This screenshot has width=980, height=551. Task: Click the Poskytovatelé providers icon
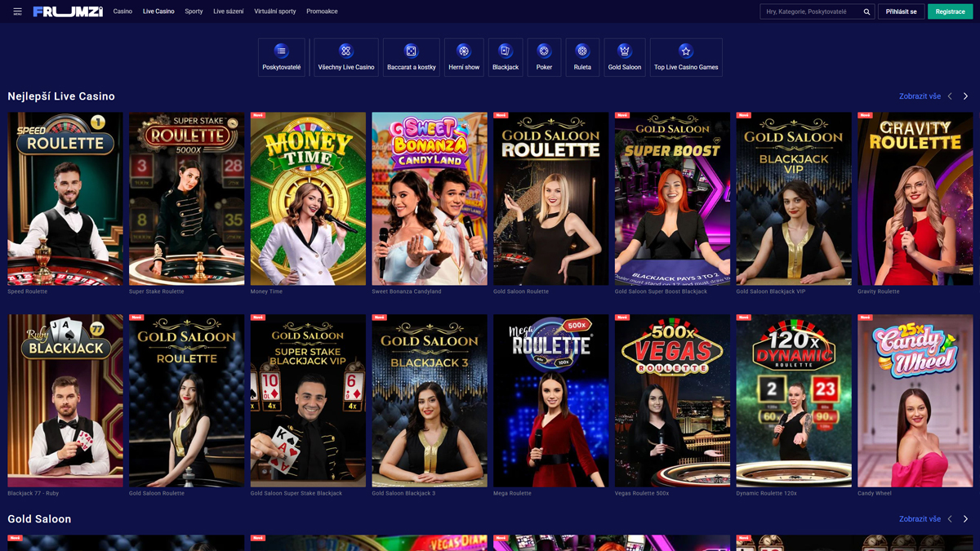[x=281, y=51]
